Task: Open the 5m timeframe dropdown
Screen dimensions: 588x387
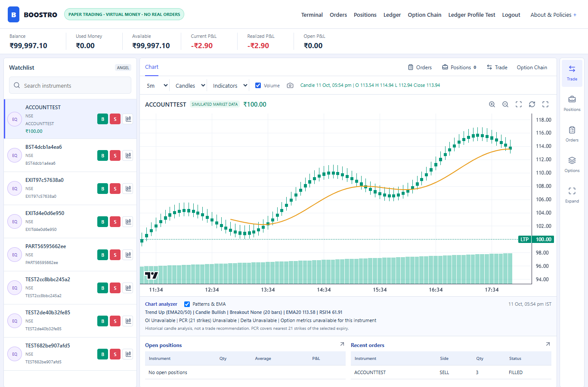Action: (x=157, y=86)
